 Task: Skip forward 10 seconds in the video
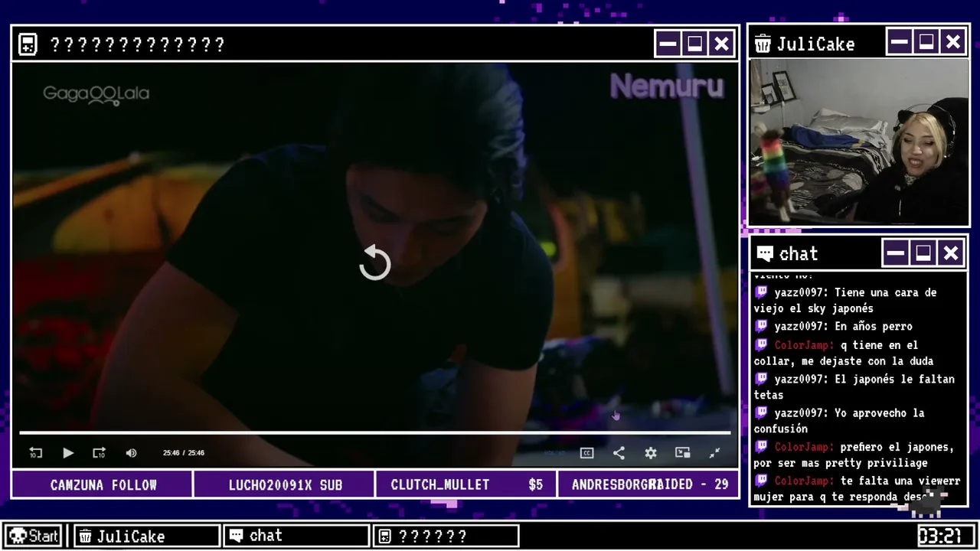(99, 453)
